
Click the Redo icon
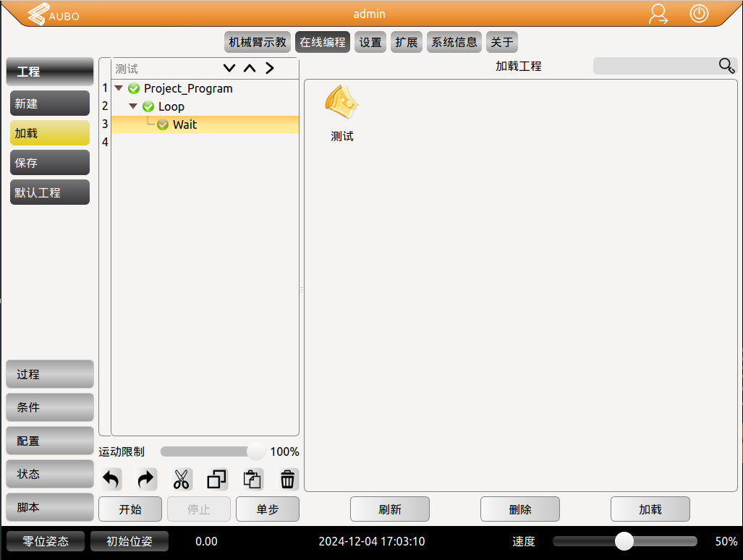pos(145,479)
